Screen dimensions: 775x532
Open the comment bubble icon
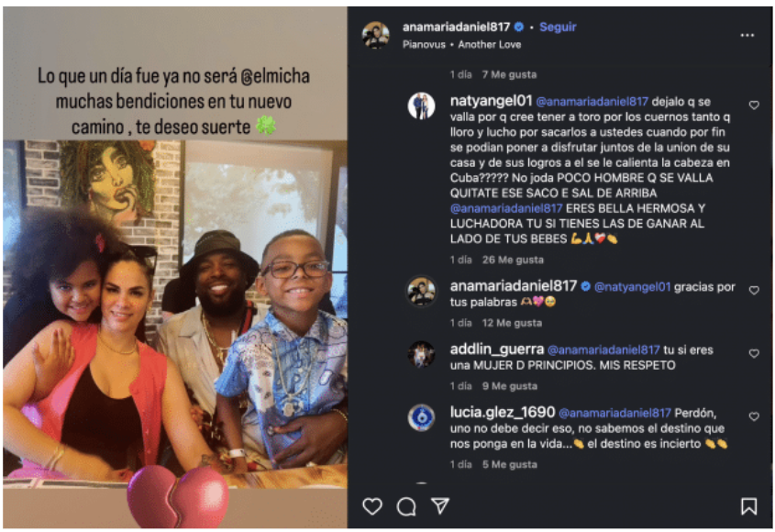(x=406, y=506)
